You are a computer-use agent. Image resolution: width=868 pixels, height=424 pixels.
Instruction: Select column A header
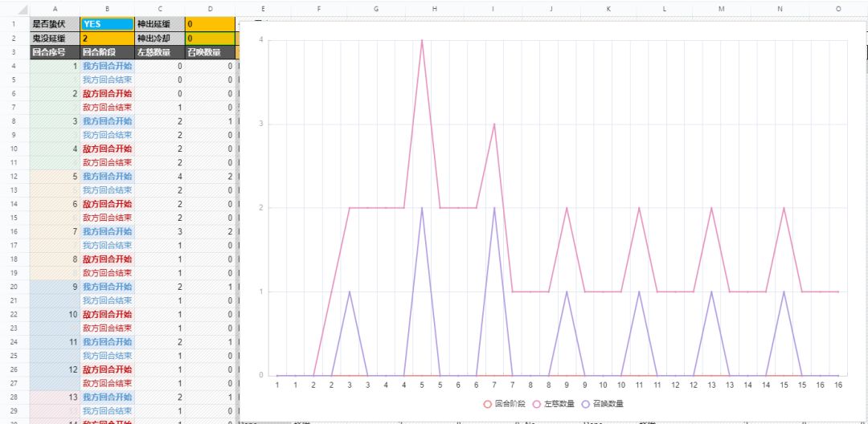(x=55, y=9)
